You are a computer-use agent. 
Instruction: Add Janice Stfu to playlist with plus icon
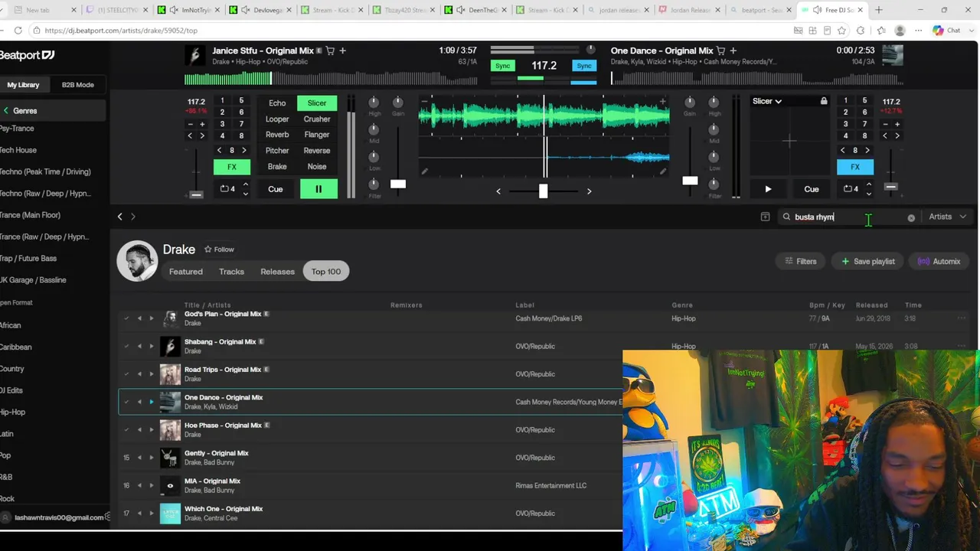pos(343,51)
